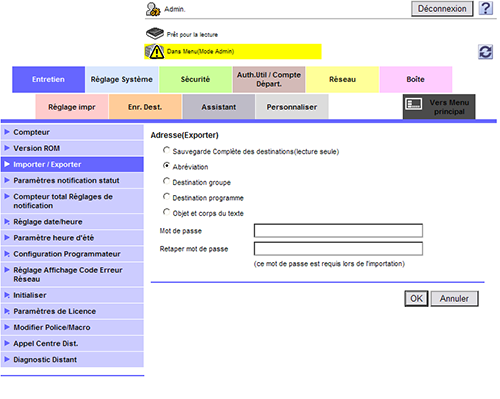Confirm with the OK button
Screen dimensions: 500x399
pos(416,298)
